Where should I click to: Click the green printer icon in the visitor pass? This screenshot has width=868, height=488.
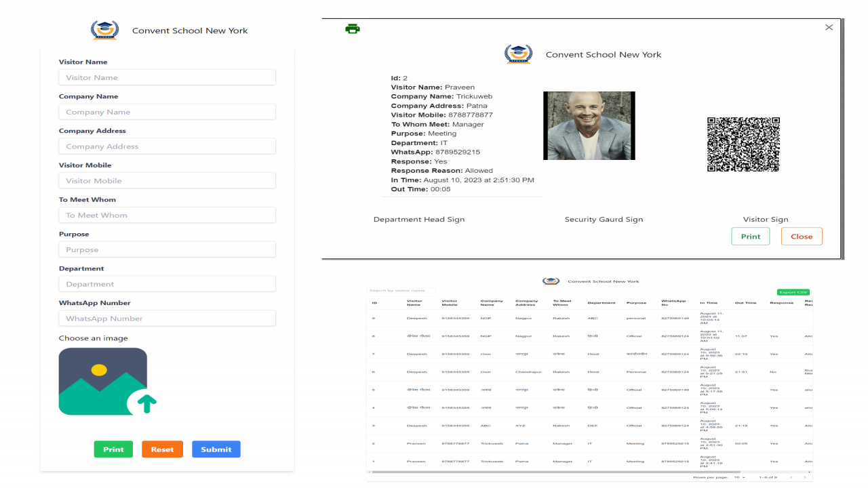pos(353,28)
